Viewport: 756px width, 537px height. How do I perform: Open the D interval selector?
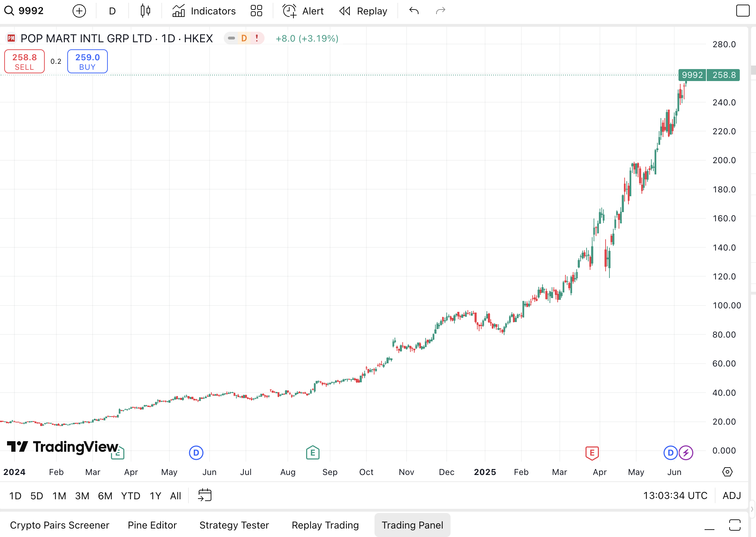pos(112,11)
